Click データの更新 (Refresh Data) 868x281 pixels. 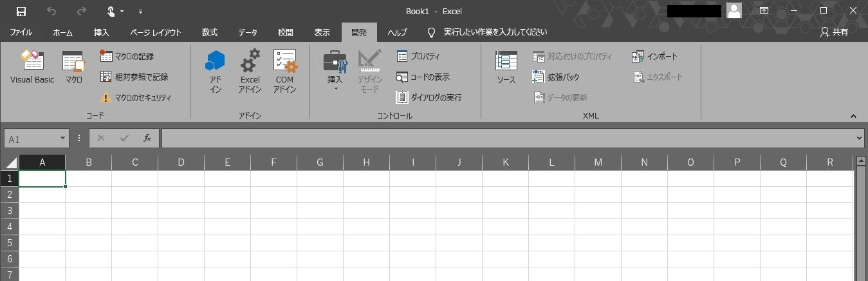(x=560, y=97)
